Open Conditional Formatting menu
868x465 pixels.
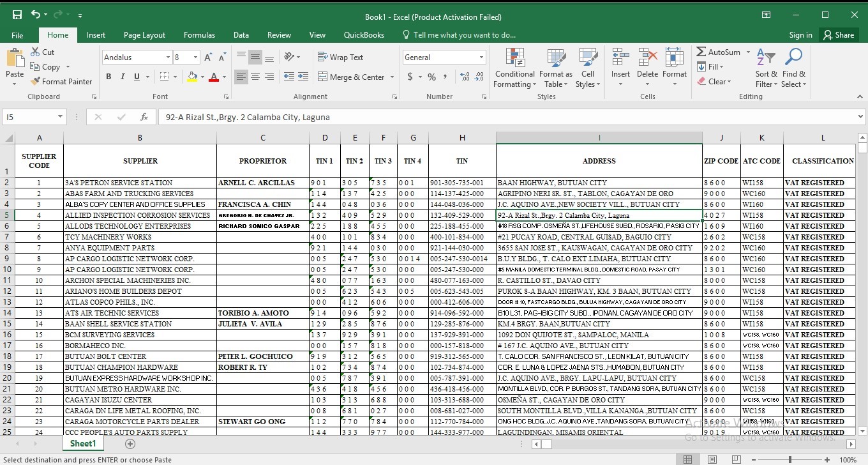(x=514, y=68)
